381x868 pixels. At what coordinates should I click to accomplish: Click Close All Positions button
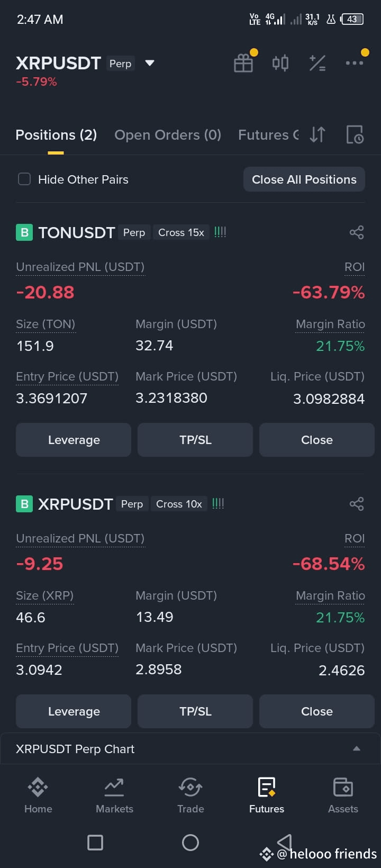304,179
